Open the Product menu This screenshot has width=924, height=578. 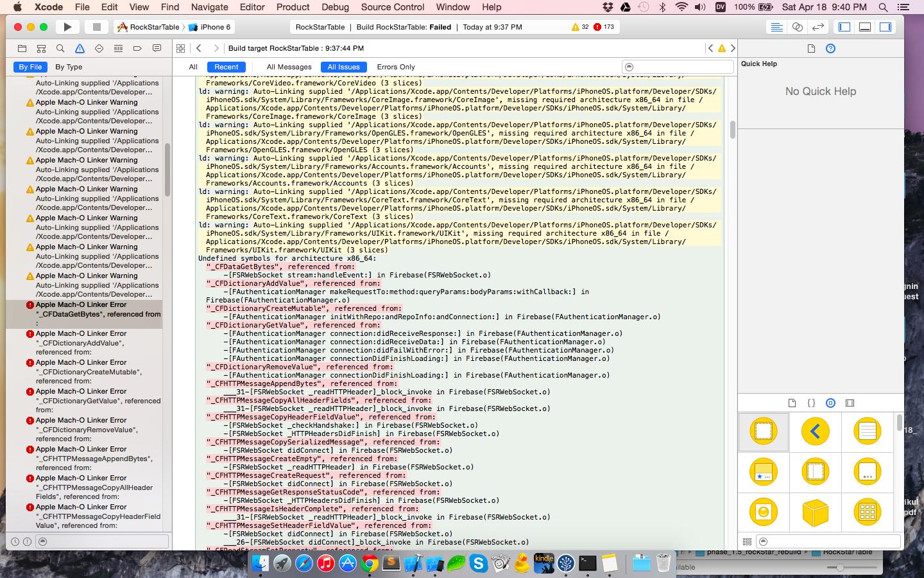tap(293, 7)
